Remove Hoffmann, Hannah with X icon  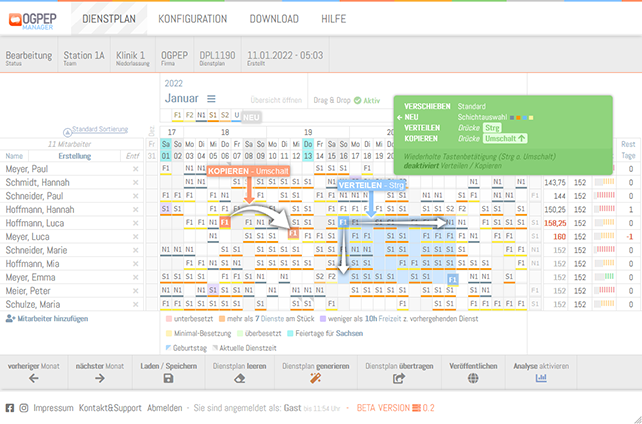(136, 210)
